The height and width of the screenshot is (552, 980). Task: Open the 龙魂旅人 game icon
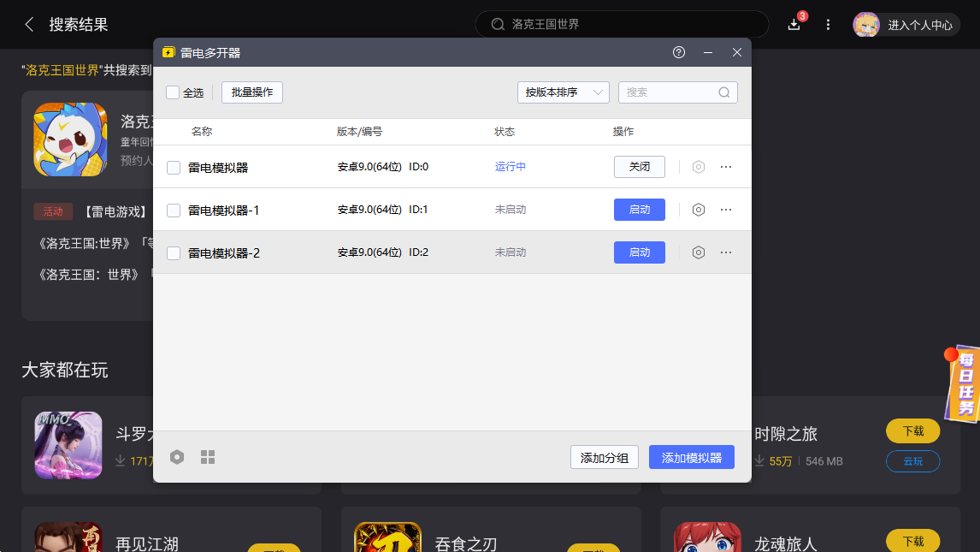tap(707, 537)
